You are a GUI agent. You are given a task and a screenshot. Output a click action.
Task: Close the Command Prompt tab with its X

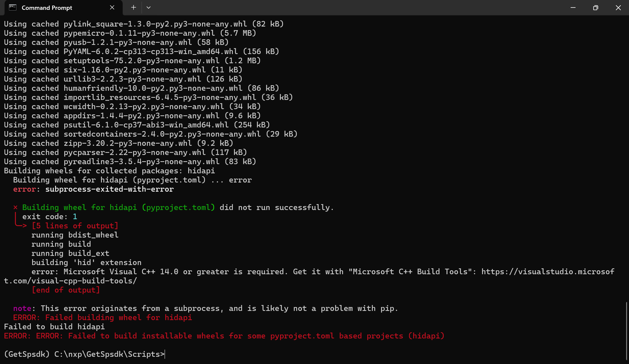[x=112, y=7]
